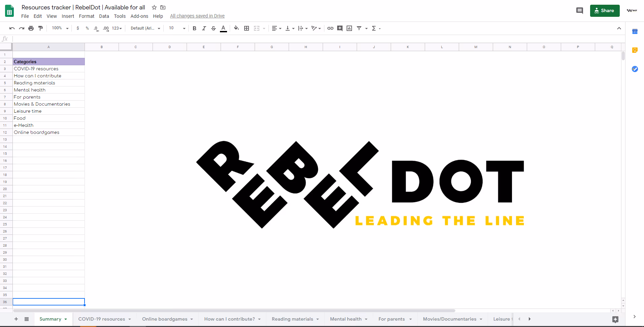Open the font size dropdown
Image resolution: width=644 pixels, height=327 pixels.
point(177,28)
